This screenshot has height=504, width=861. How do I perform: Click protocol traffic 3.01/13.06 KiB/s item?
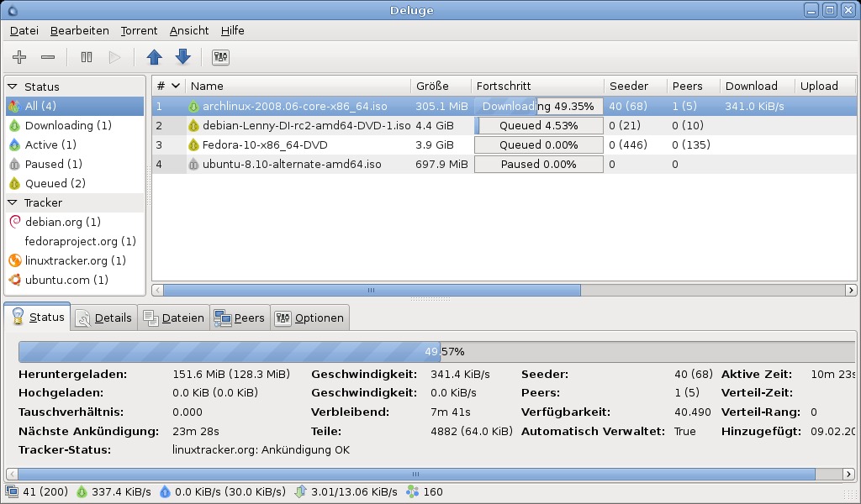[x=346, y=492]
